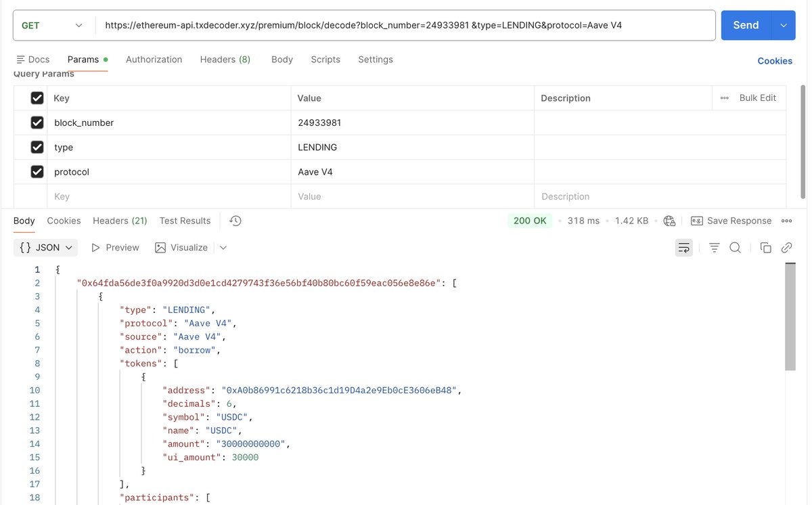Image resolution: width=812 pixels, height=505 pixels.
Task: Open the Test Results tab
Action: [x=185, y=221]
